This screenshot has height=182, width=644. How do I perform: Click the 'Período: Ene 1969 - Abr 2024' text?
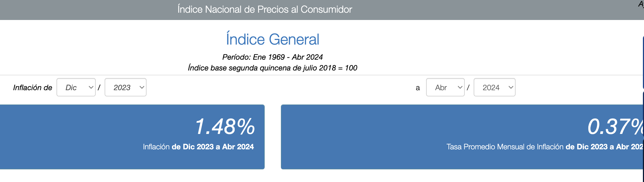click(x=273, y=57)
